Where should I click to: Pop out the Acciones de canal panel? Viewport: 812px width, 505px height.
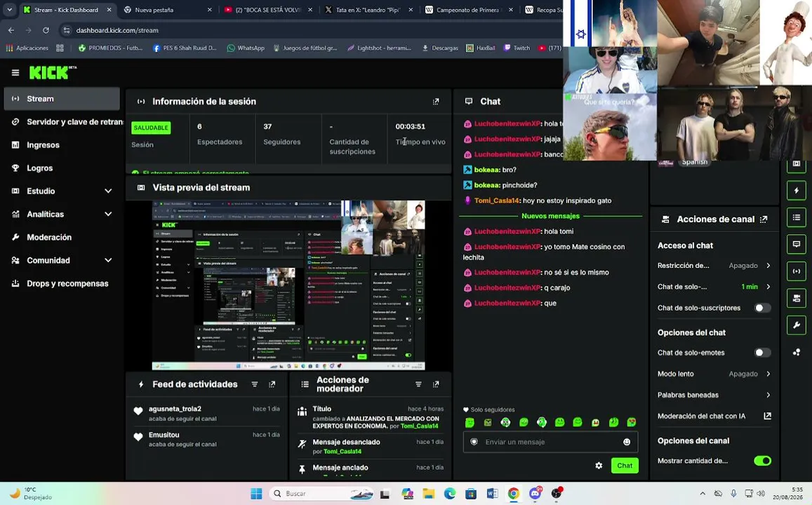[x=764, y=220]
